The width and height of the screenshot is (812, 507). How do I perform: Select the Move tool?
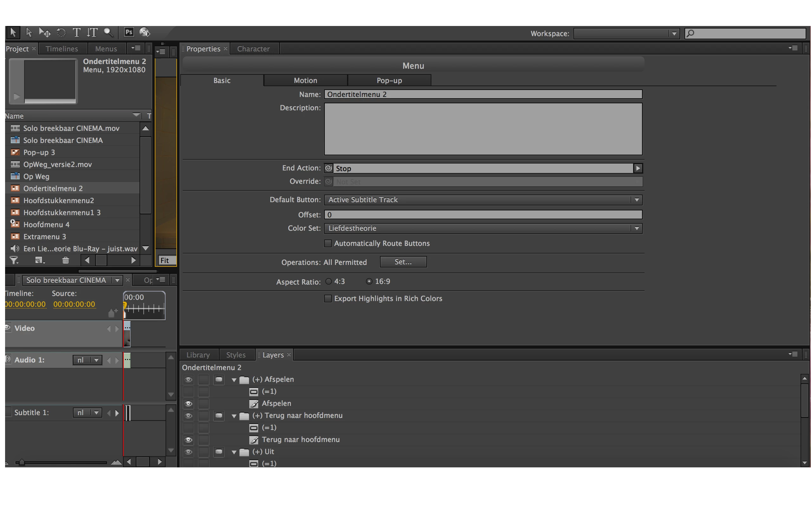45,33
